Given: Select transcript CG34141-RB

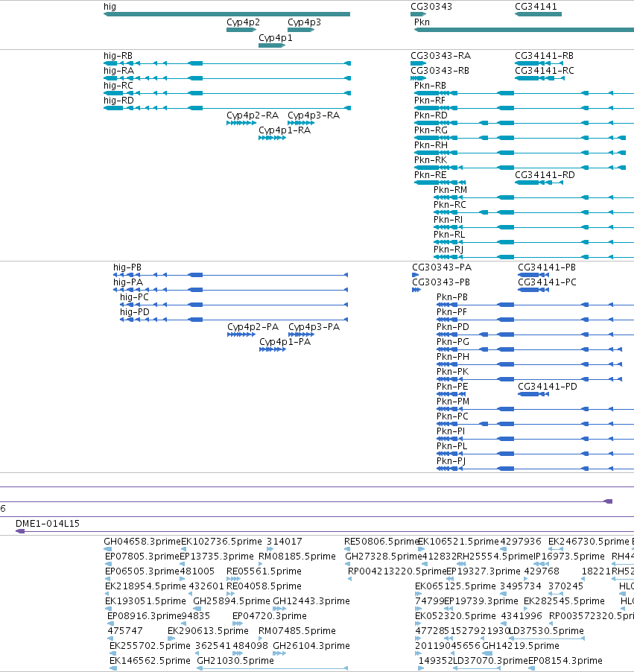Looking at the screenshot, I should coord(544,56).
